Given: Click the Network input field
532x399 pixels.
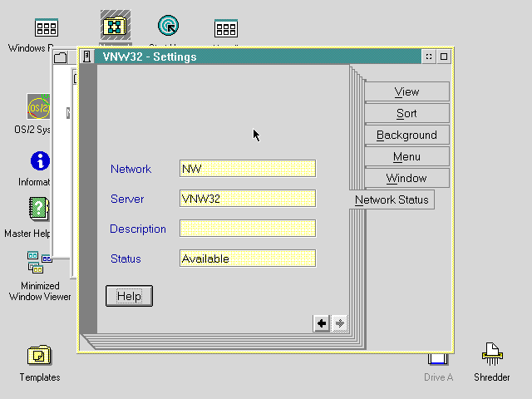Looking at the screenshot, I should (248, 169).
